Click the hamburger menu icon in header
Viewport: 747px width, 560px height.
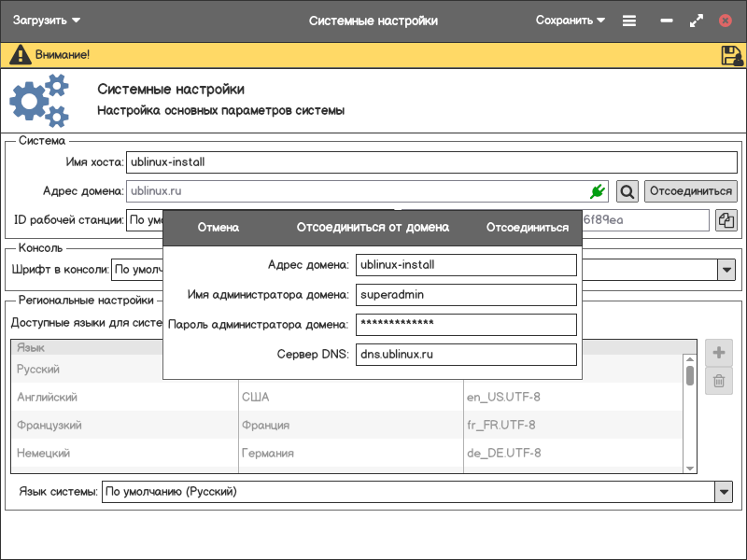pyautogui.click(x=629, y=21)
